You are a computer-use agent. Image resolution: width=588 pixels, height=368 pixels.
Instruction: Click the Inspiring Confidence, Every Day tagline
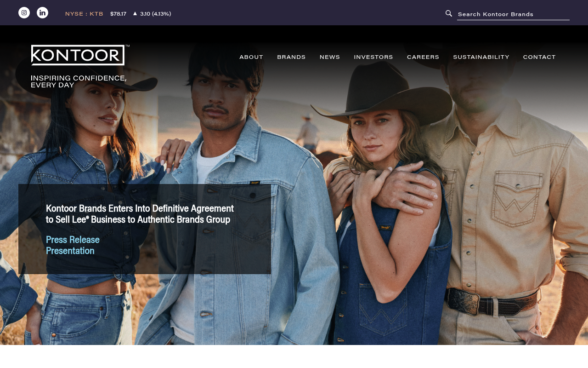(x=79, y=81)
